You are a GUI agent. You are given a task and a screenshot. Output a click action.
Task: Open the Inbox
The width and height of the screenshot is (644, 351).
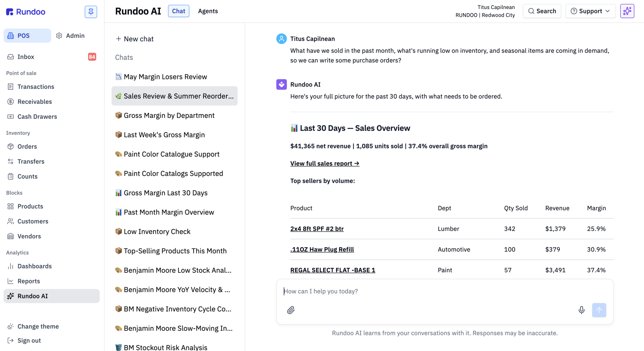[52, 57]
